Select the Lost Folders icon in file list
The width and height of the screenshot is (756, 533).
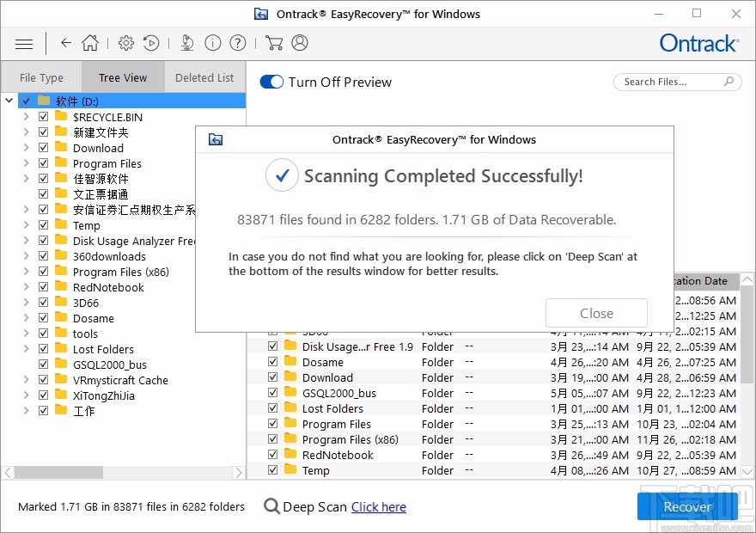point(290,408)
